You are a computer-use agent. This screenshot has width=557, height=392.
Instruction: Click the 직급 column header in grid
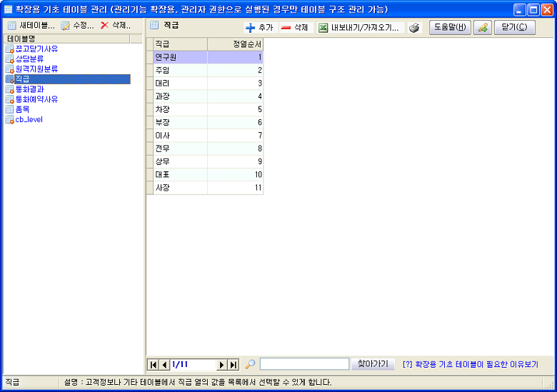(x=181, y=44)
